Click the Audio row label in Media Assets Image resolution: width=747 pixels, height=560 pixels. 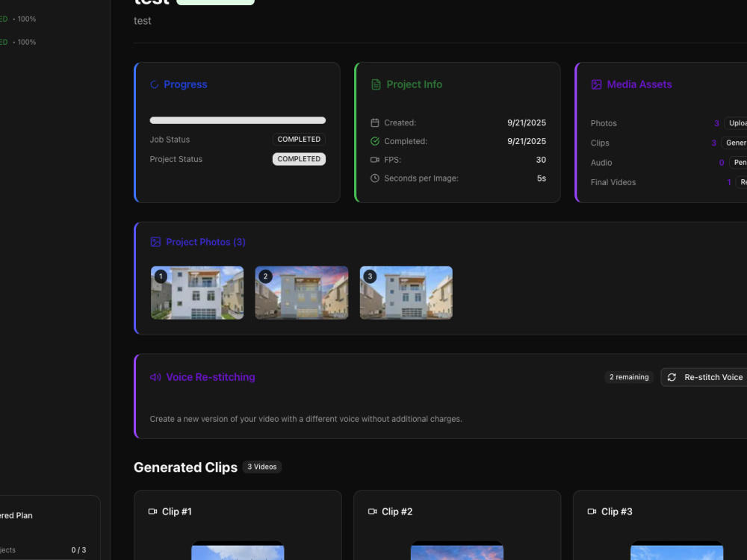tap(601, 163)
